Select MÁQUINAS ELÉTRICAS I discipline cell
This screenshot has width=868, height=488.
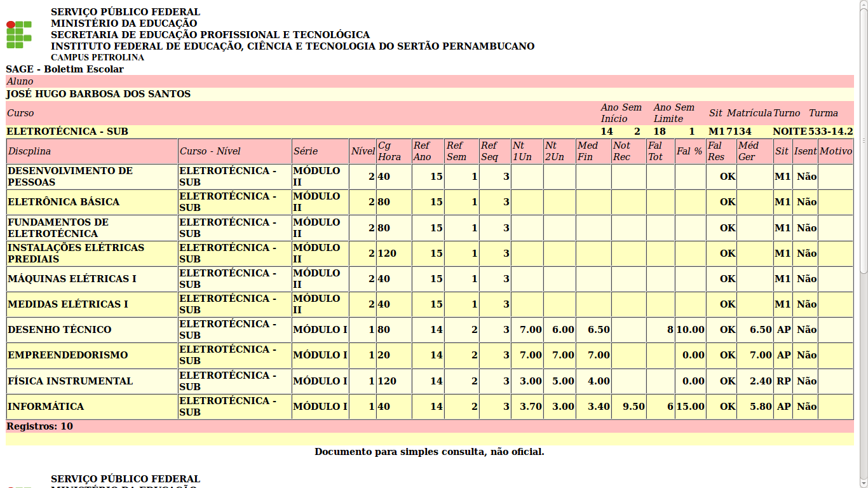[x=92, y=279]
